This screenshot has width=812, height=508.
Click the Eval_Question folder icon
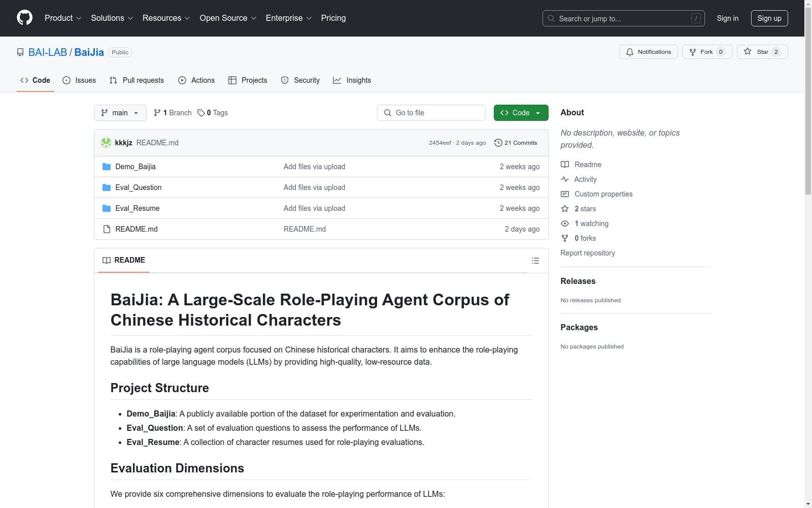(107, 187)
